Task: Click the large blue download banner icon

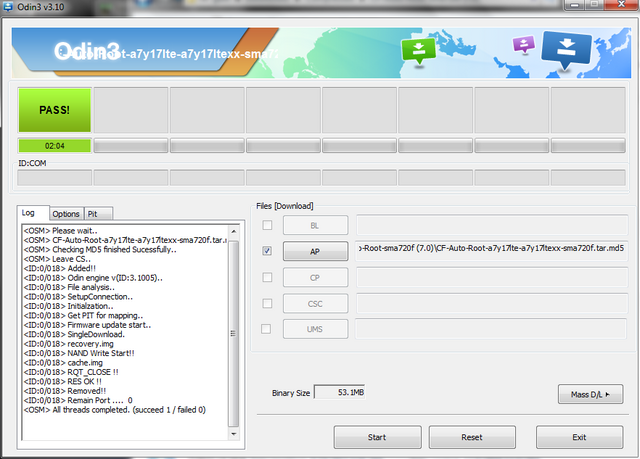Action: (566, 49)
